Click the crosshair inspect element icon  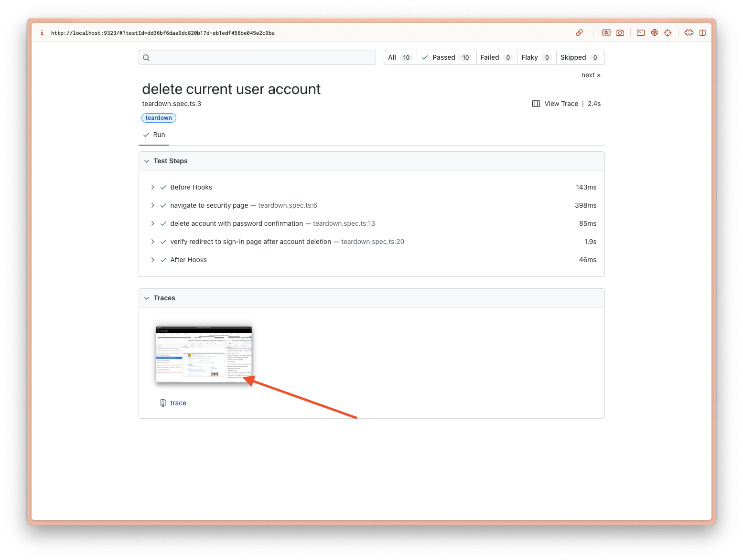click(668, 33)
